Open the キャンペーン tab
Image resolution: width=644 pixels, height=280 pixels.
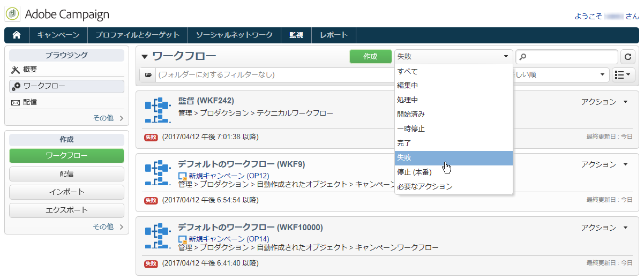pos(58,35)
